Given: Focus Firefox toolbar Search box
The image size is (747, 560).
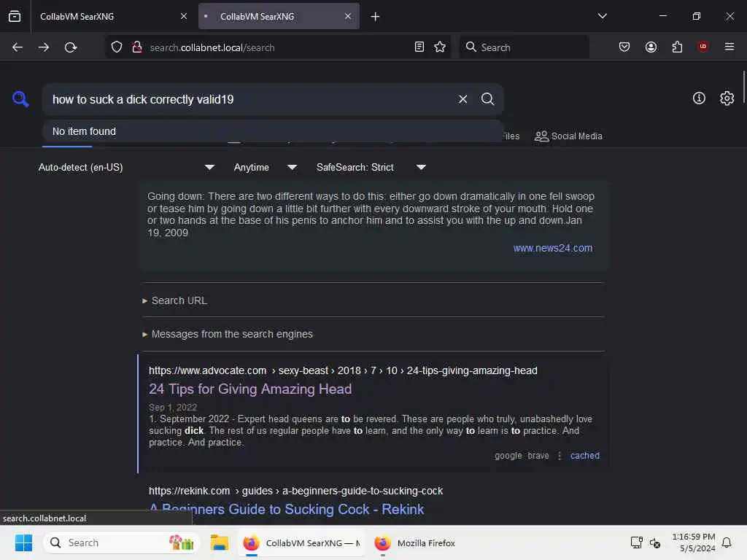Looking at the screenshot, I should tap(524, 47).
